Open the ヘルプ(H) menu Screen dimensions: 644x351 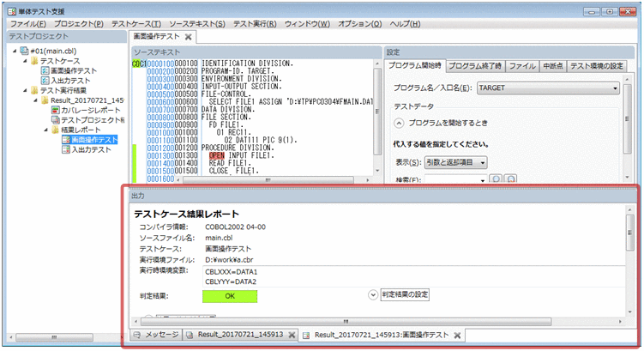[405, 24]
